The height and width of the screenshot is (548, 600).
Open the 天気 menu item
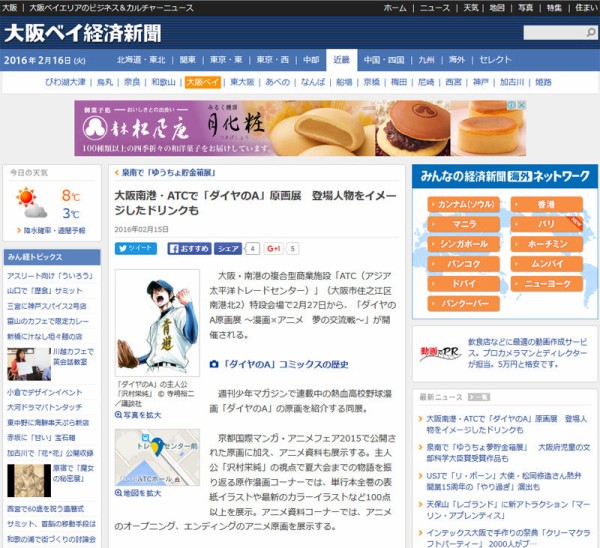(471, 8)
